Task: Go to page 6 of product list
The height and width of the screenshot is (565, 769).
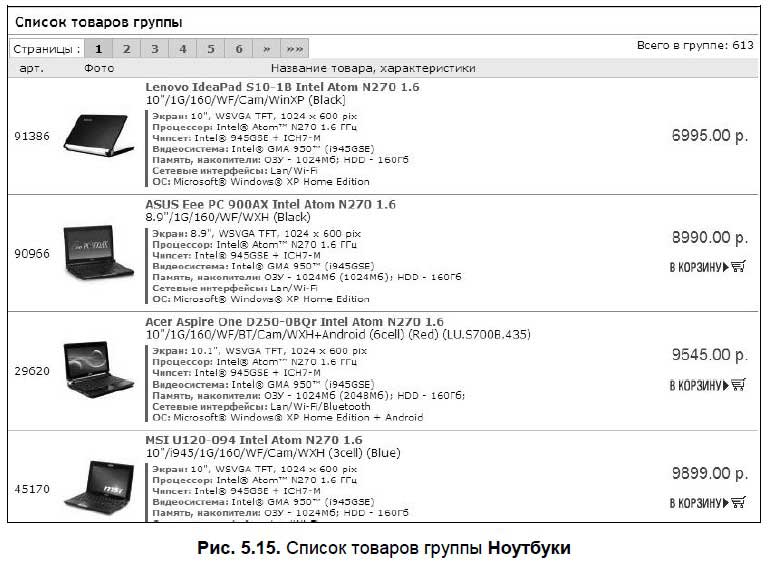Action: pos(238,49)
